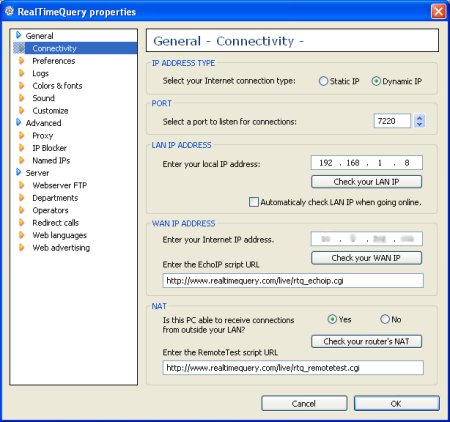
Task: Click the RealTimeQuery title bar app icon
Action: (x=9, y=11)
